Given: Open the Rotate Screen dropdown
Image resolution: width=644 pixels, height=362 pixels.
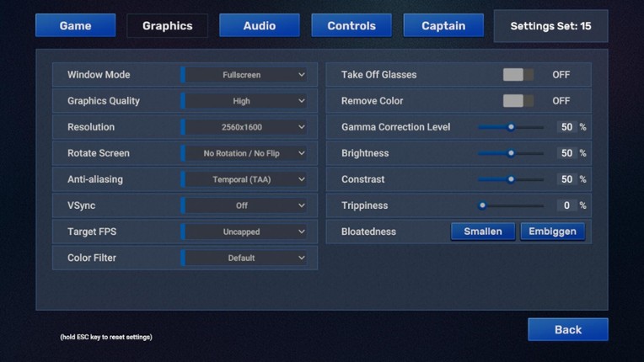Looking at the screenshot, I should (x=246, y=153).
